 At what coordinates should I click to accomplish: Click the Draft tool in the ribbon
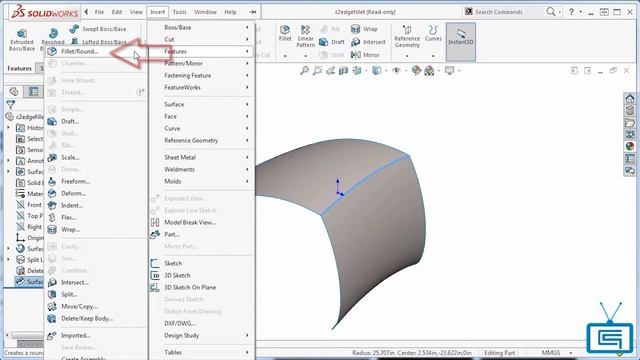click(332, 42)
